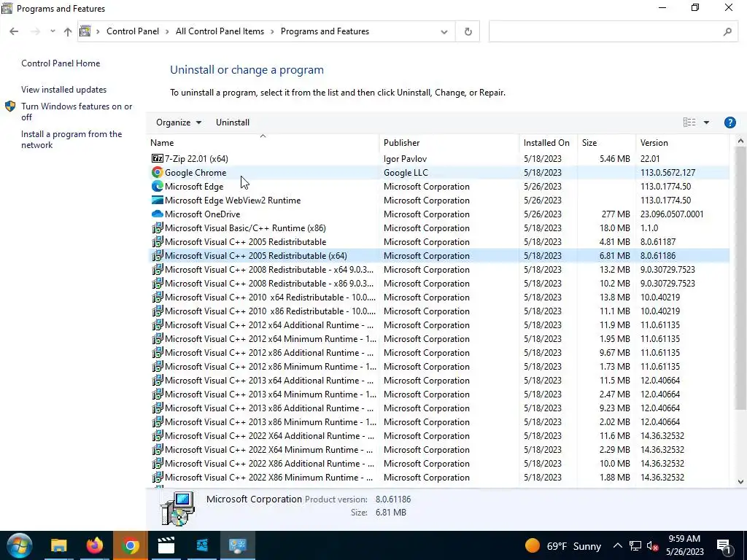Click the weather sun icon

532,545
